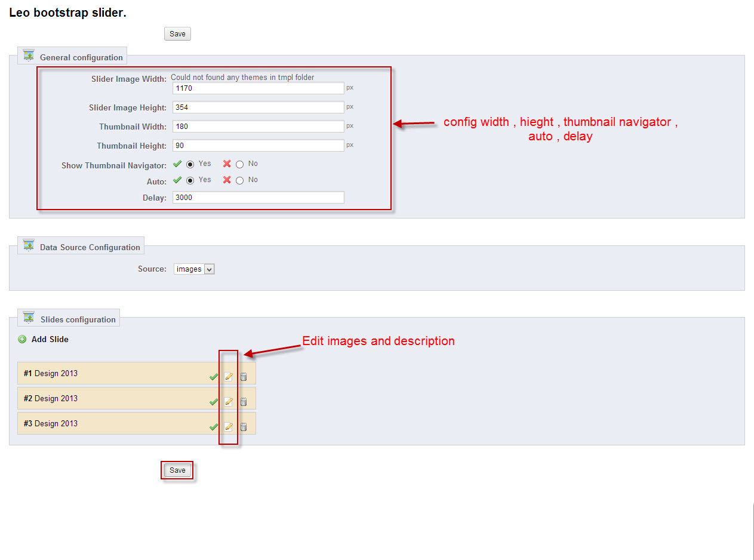Click the '#2 Design 2013' slide row text

point(51,399)
